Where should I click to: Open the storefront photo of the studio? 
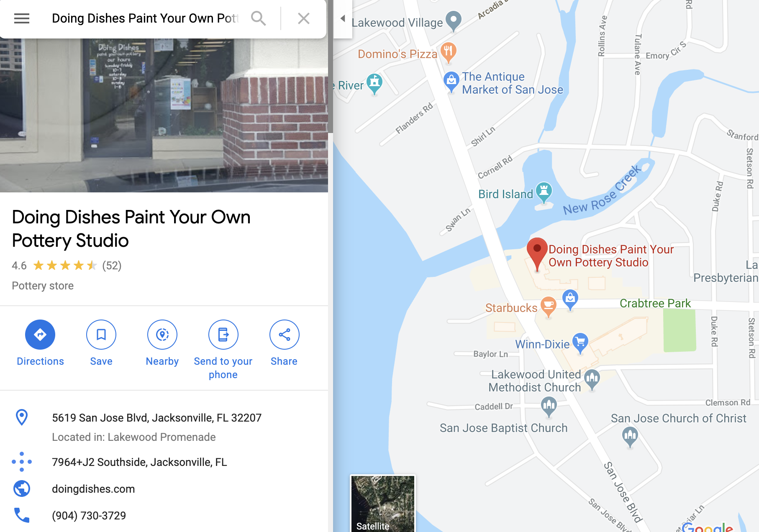pos(164,115)
